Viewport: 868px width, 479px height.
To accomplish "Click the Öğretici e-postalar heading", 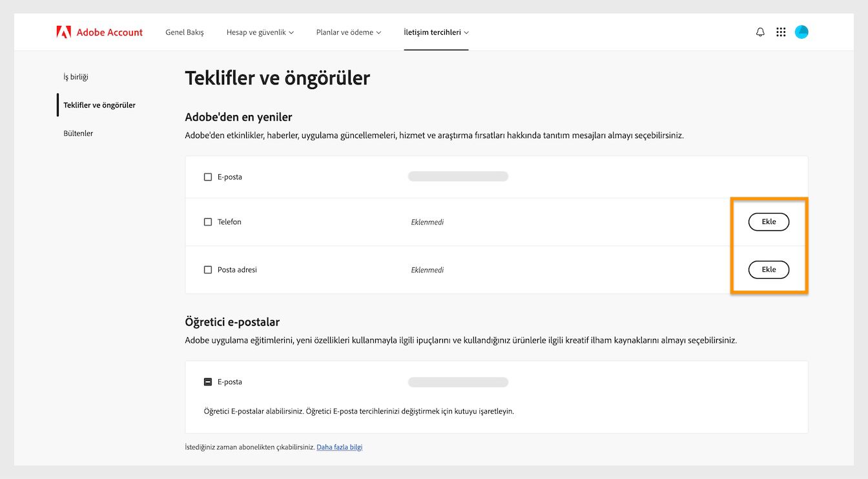I will point(232,321).
